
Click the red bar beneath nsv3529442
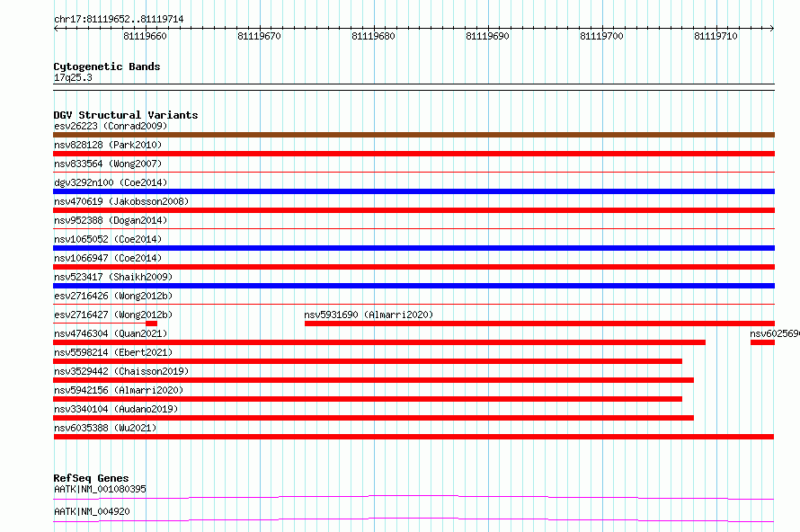(373, 380)
